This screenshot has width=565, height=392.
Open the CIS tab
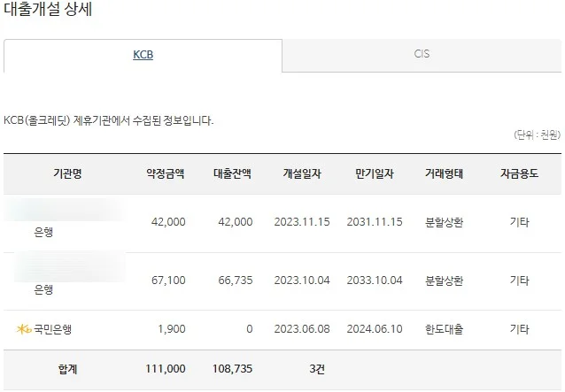[422, 54]
